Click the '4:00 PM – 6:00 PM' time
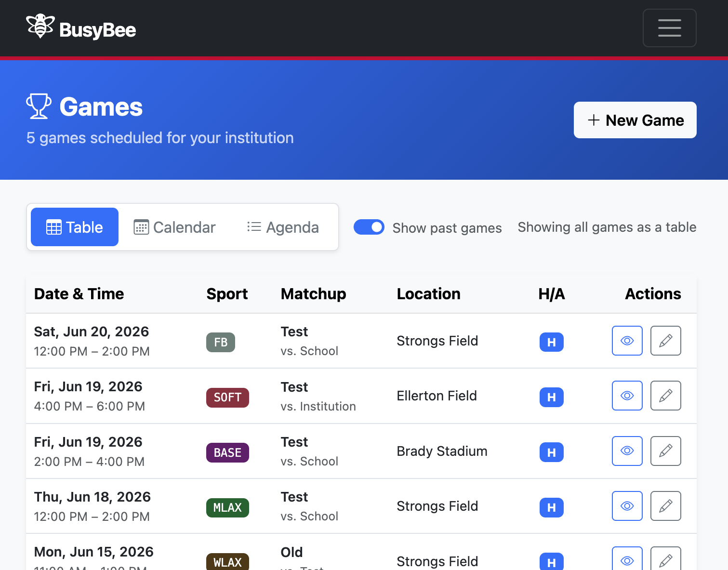This screenshot has width=728, height=570. tap(90, 406)
